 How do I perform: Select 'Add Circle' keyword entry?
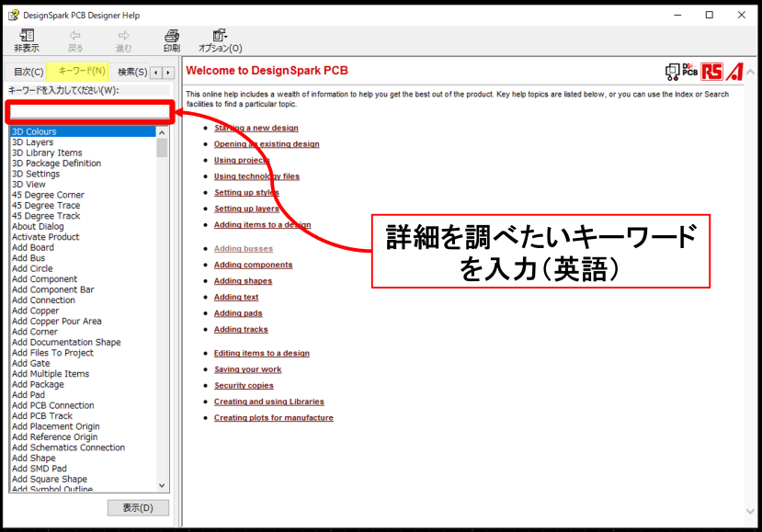[x=32, y=268]
